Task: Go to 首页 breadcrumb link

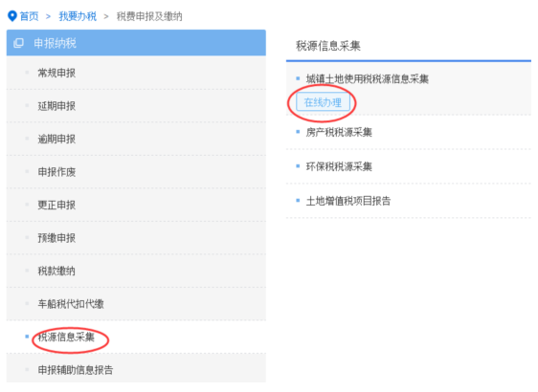Action: tap(29, 16)
